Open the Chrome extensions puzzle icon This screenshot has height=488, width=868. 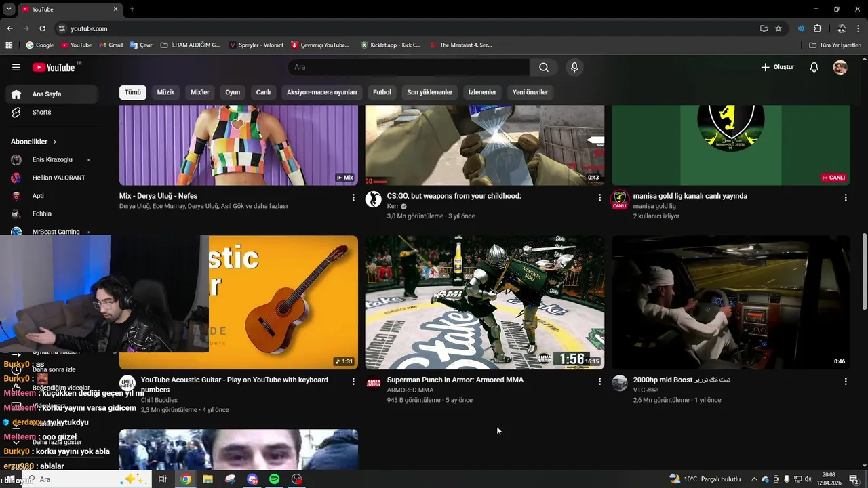click(817, 28)
